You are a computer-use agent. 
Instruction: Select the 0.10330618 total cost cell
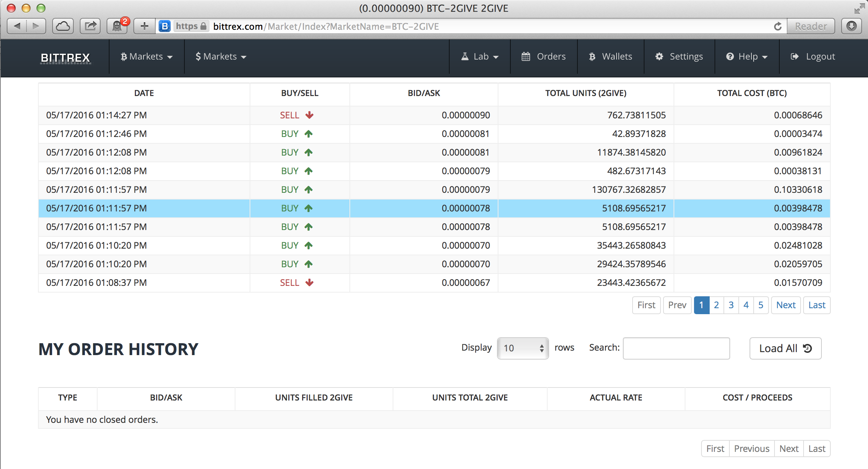[752, 190]
